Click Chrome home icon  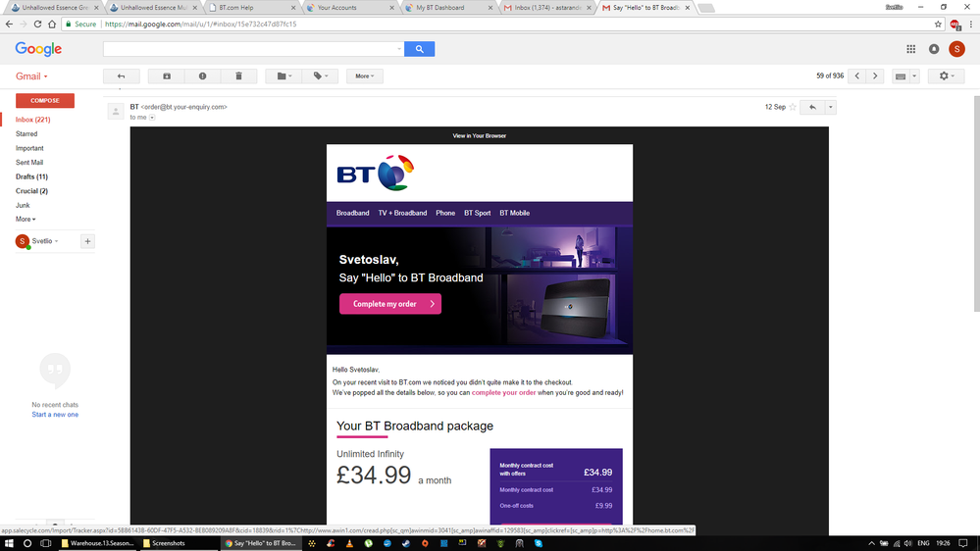tap(52, 24)
